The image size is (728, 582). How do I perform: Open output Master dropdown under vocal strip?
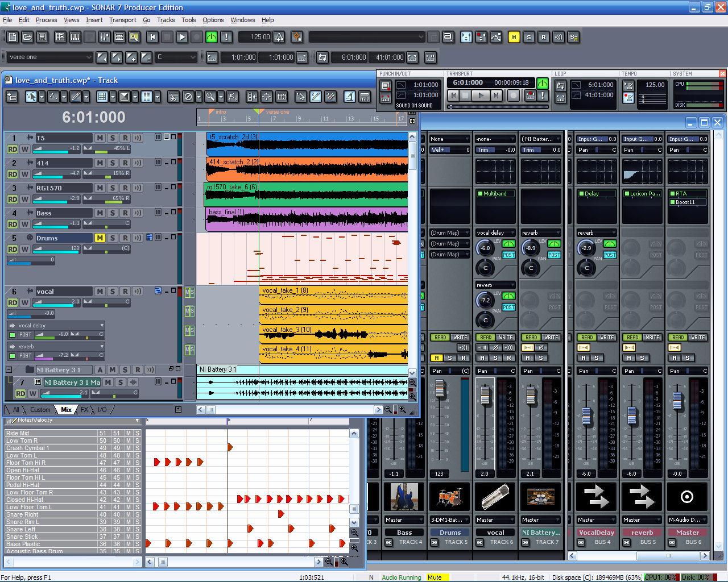(x=495, y=520)
